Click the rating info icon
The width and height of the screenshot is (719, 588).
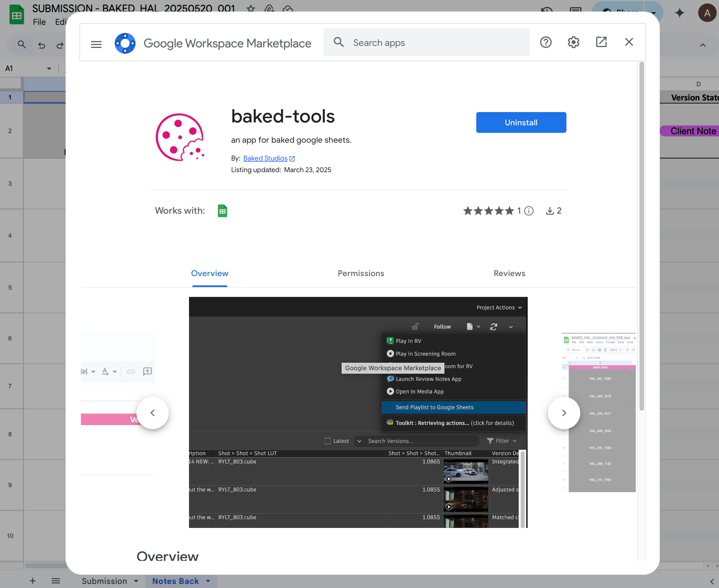[x=529, y=211]
